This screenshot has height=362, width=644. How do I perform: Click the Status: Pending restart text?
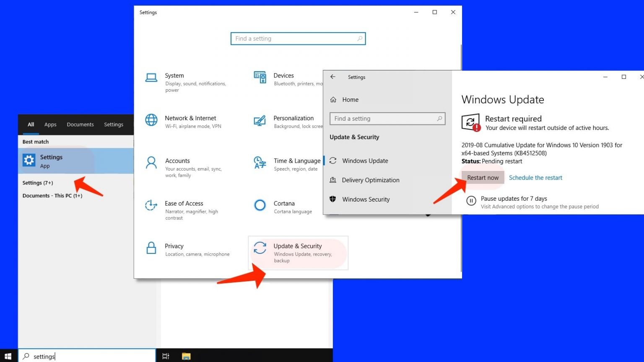point(492,161)
